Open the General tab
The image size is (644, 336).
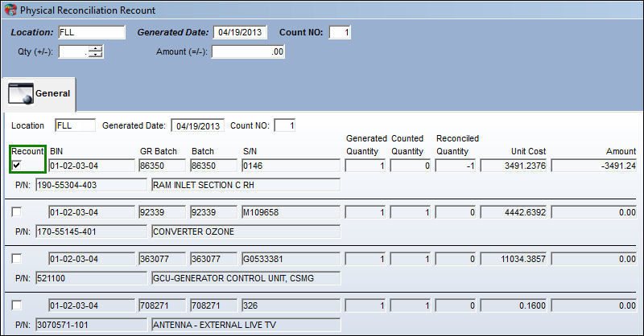pos(39,94)
